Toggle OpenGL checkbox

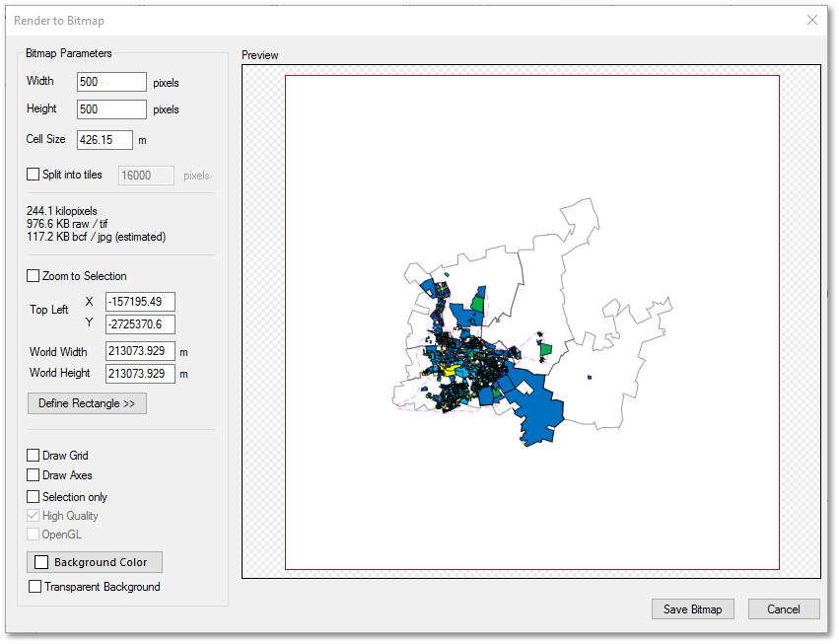point(34,535)
